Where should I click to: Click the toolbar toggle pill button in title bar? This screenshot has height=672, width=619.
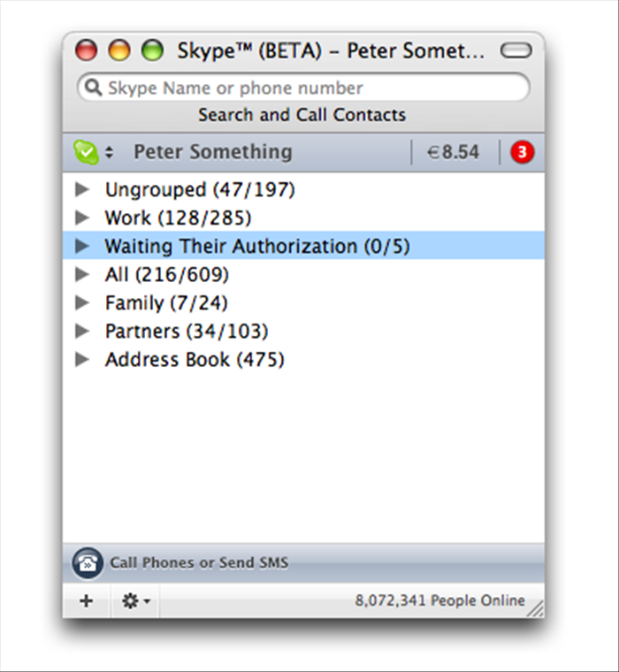(516, 50)
